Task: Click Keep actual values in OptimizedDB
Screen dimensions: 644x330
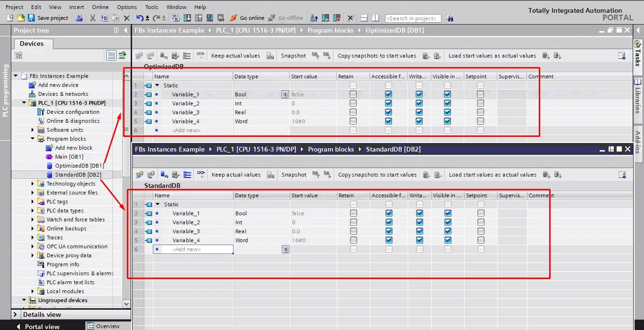Action: pyautogui.click(x=235, y=56)
